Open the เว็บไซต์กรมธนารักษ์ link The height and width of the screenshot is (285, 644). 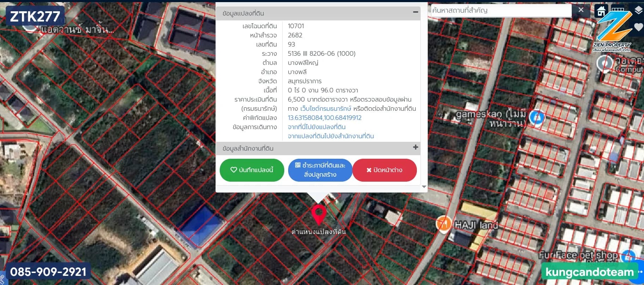click(x=326, y=109)
